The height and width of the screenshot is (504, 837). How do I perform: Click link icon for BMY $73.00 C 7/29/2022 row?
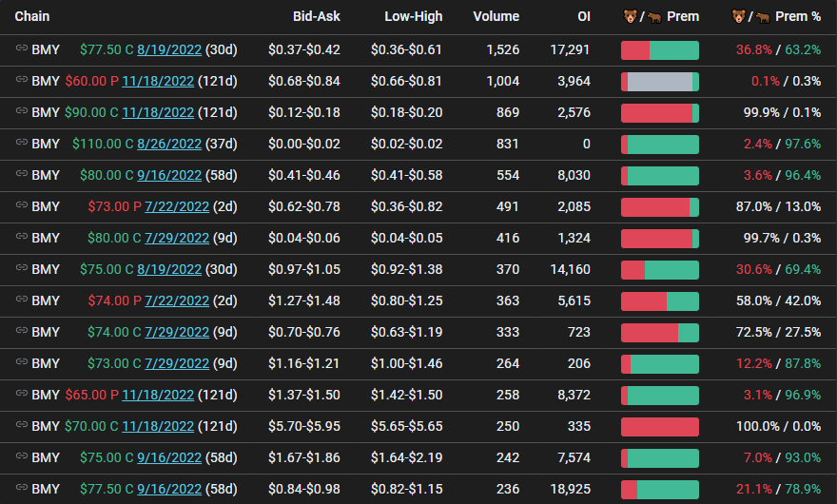coord(21,362)
